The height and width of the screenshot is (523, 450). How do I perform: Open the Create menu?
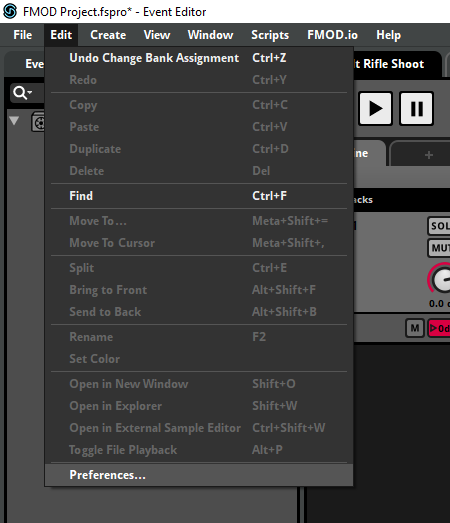click(108, 35)
